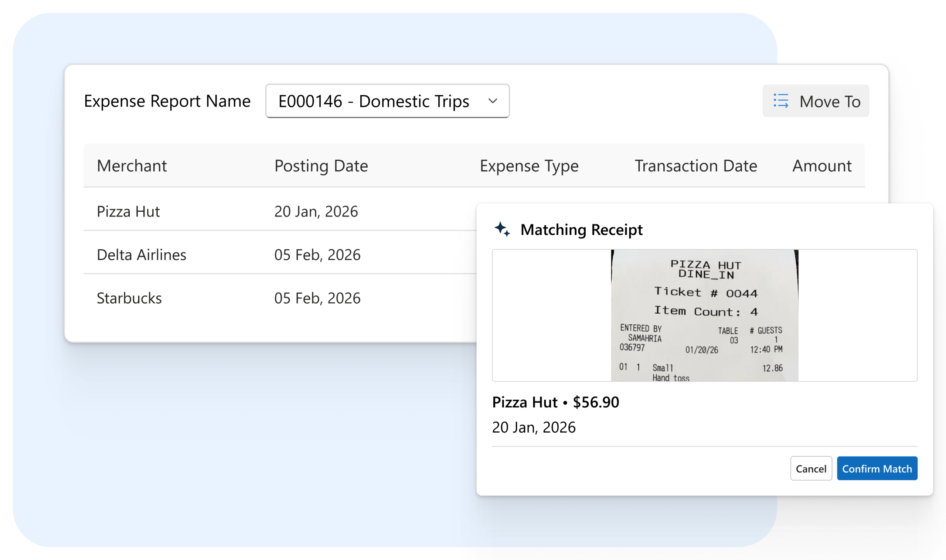Image resolution: width=946 pixels, height=560 pixels.
Task: Click the Expense Type column header
Action: pos(529,165)
